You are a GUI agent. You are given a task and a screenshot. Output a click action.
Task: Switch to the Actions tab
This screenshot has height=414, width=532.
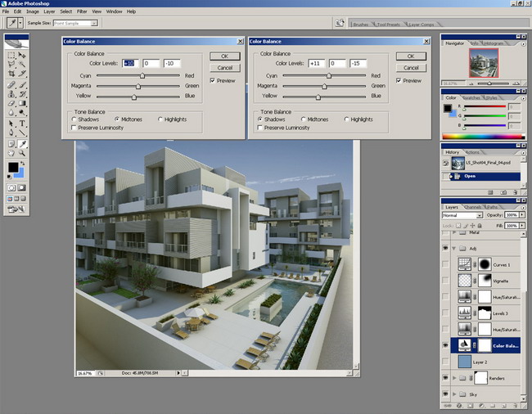[x=472, y=152]
